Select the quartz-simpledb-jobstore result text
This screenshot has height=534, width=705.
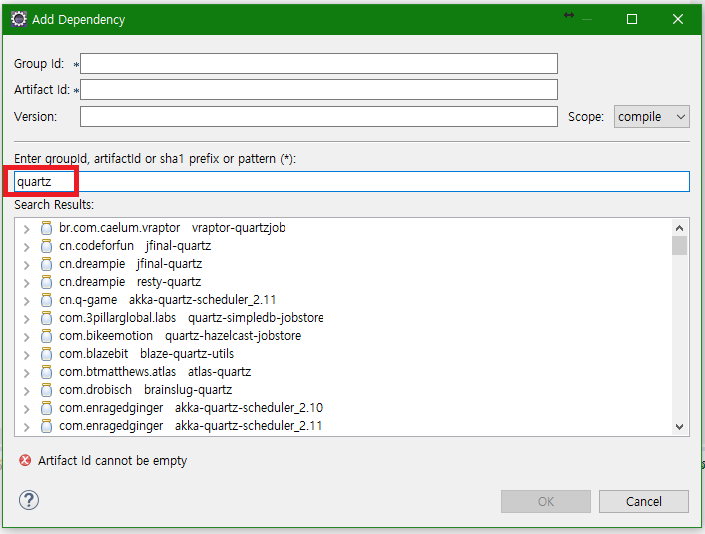tap(255, 318)
